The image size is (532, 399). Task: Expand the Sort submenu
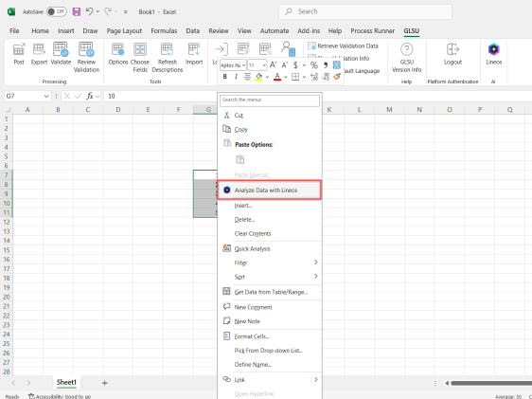click(x=270, y=277)
